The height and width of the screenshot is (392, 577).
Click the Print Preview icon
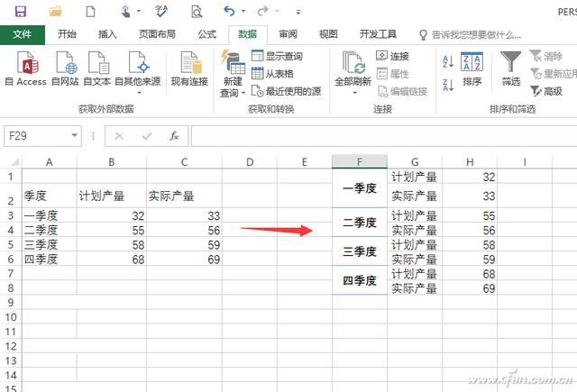(197, 12)
